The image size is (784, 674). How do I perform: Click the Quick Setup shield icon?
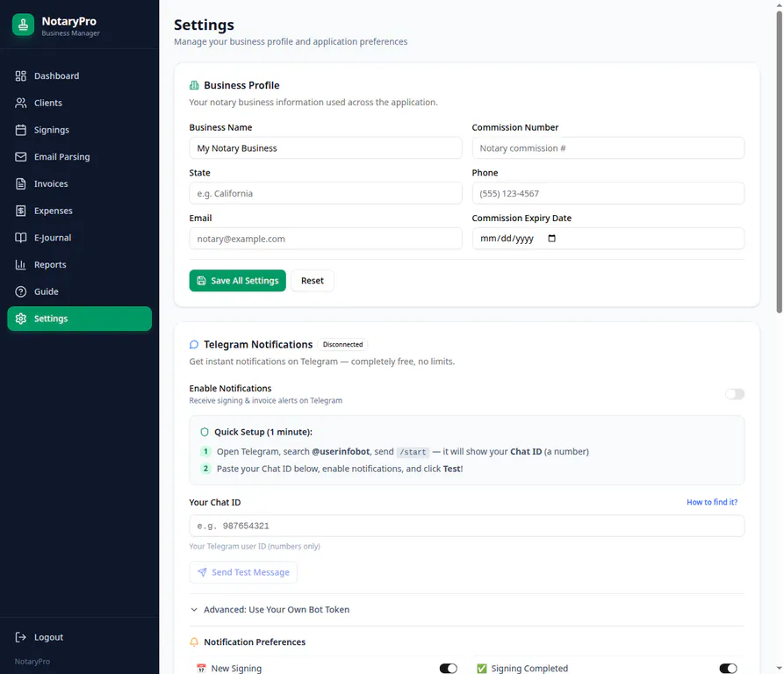click(x=205, y=432)
